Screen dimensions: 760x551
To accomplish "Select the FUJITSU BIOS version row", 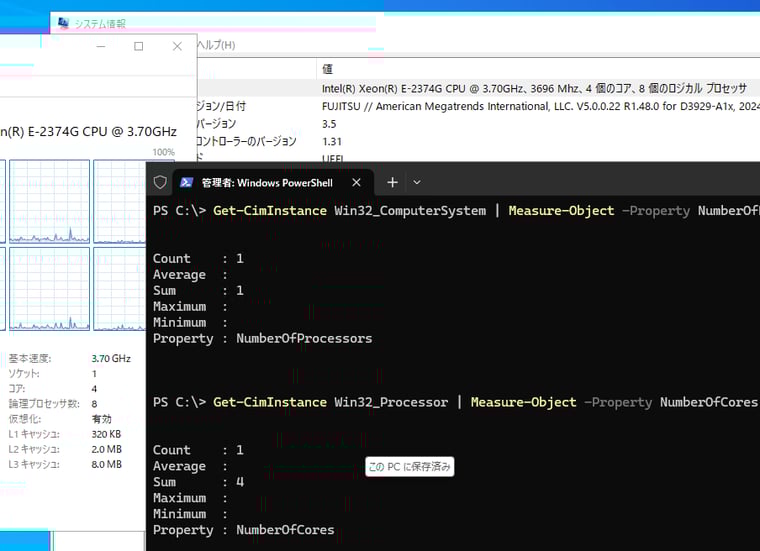I will pyautogui.click(x=540, y=106).
